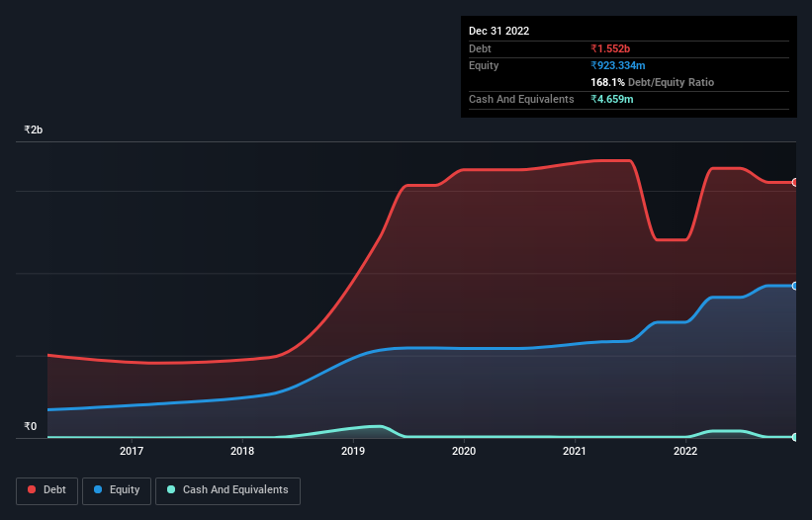This screenshot has width=812, height=520.
Task: Click the ₹2b y-axis label
Action: click(34, 130)
